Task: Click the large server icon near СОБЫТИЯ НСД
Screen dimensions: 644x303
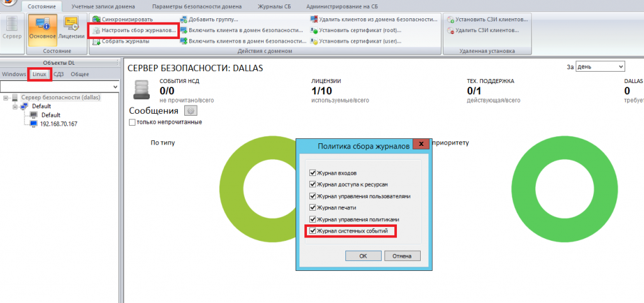Action: coord(142,89)
